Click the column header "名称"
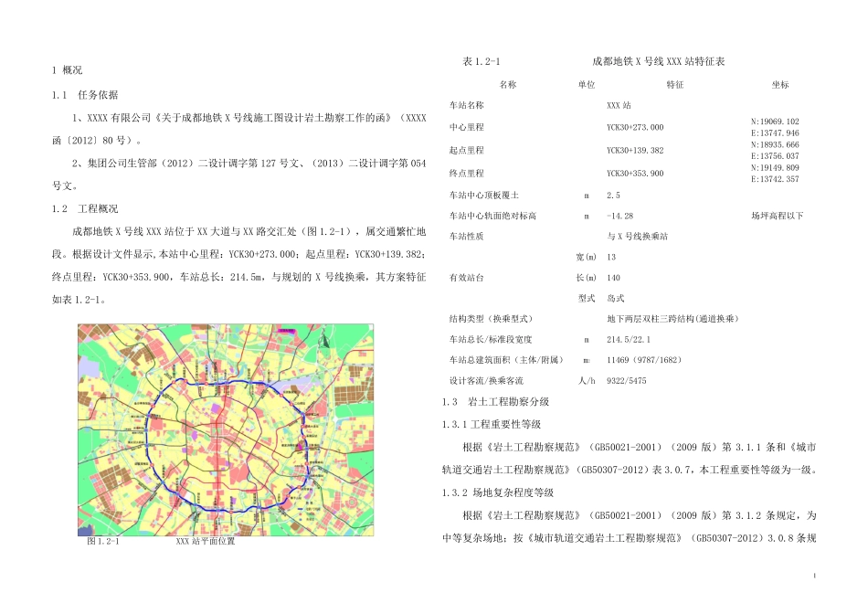 pyautogui.click(x=508, y=85)
